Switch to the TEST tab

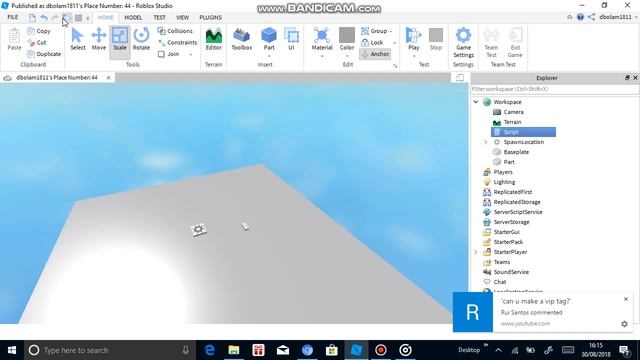[159, 18]
